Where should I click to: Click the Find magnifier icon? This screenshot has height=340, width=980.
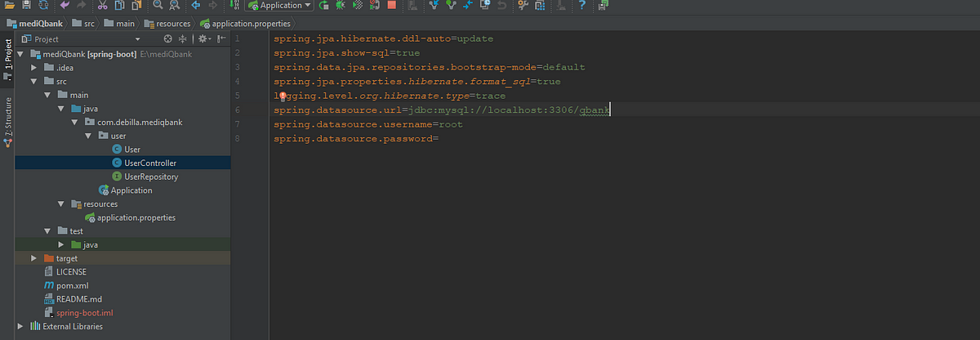pos(158,6)
